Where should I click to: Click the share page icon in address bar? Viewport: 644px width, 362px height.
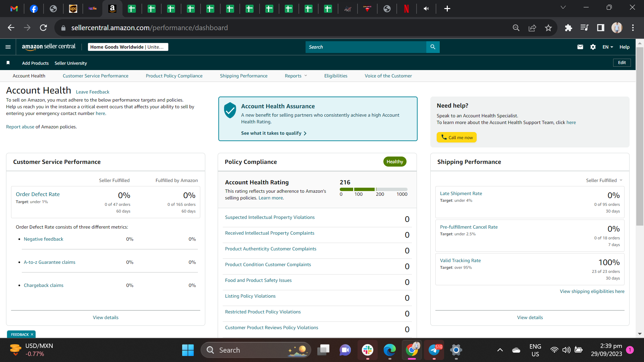pos(532,28)
